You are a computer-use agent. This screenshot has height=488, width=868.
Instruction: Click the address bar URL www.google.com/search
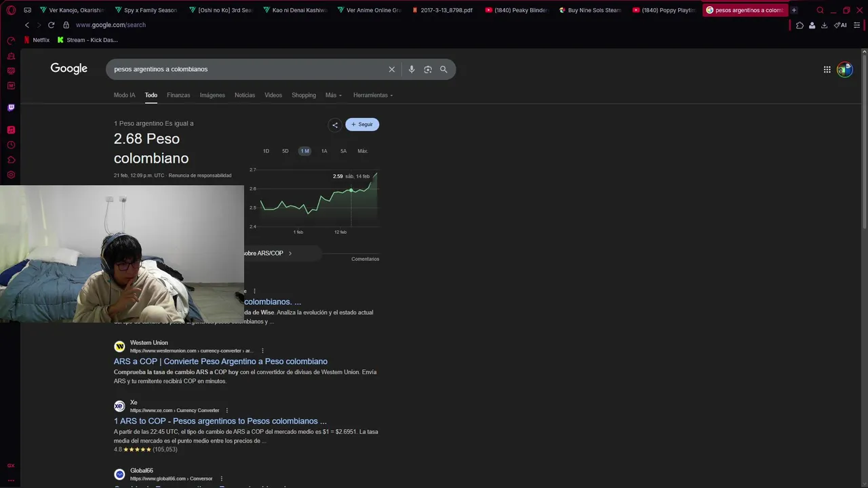tap(111, 25)
